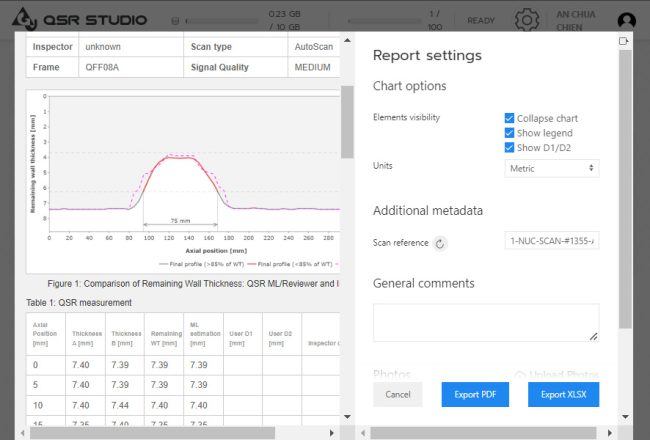The width and height of the screenshot is (650, 440).
Task: Click the report preview scroll up arrow
Action: click(x=347, y=41)
